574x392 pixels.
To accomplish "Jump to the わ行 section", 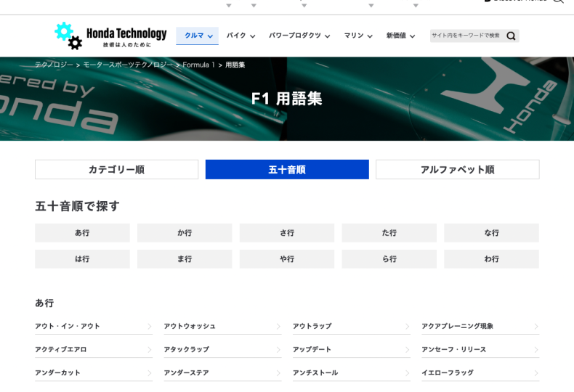I will 491,259.
